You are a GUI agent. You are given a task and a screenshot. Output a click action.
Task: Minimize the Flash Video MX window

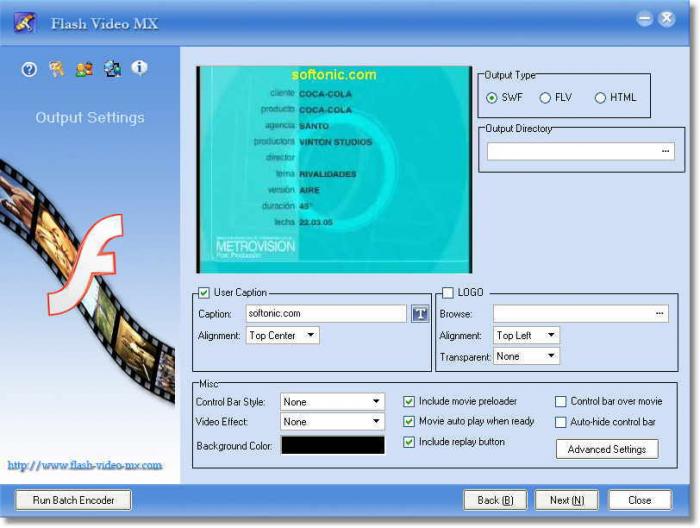coord(645,19)
